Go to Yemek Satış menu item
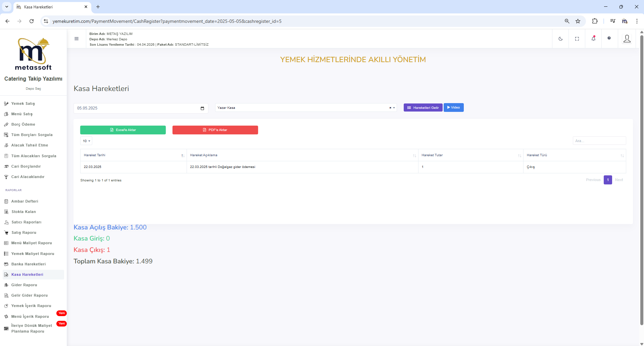Image resolution: width=644 pixels, height=346 pixels. click(x=23, y=103)
